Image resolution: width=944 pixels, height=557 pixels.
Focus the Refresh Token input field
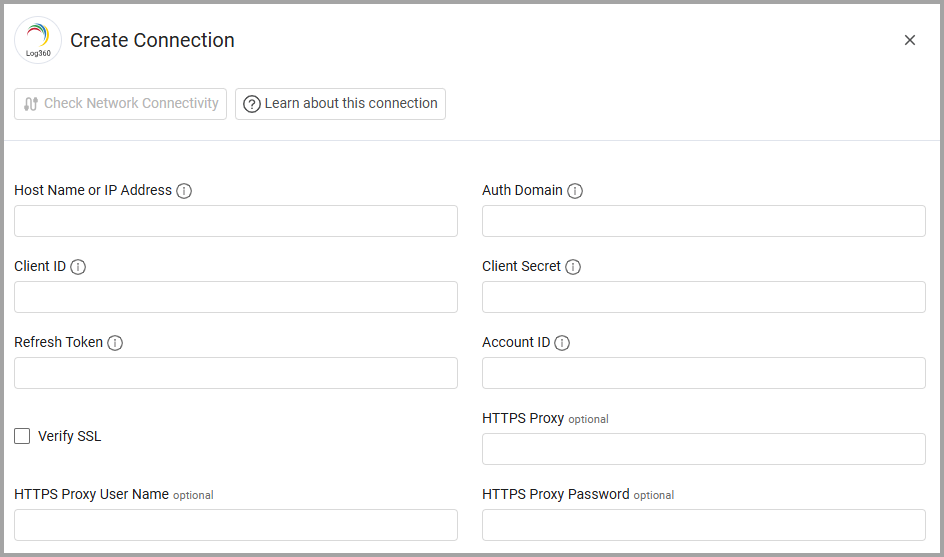point(236,373)
